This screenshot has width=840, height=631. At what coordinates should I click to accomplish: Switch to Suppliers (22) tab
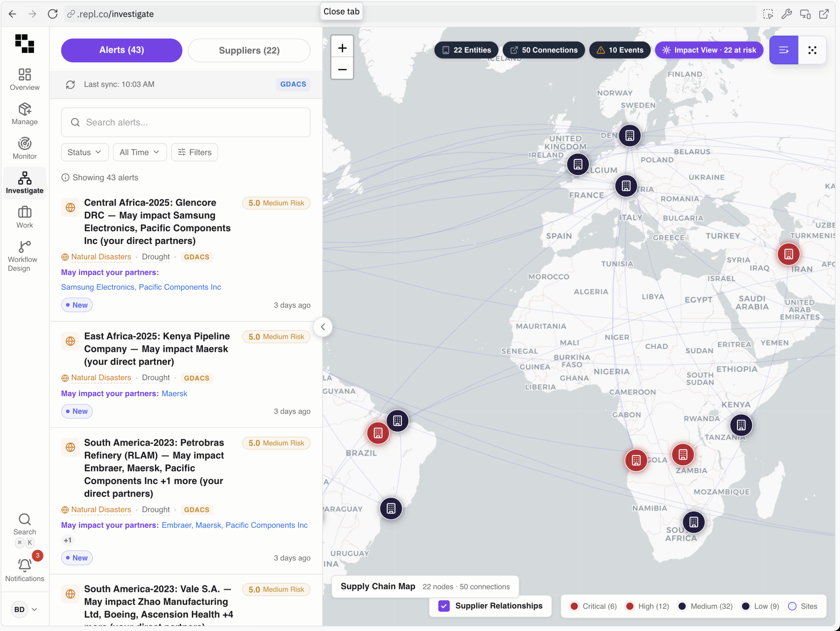point(249,50)
